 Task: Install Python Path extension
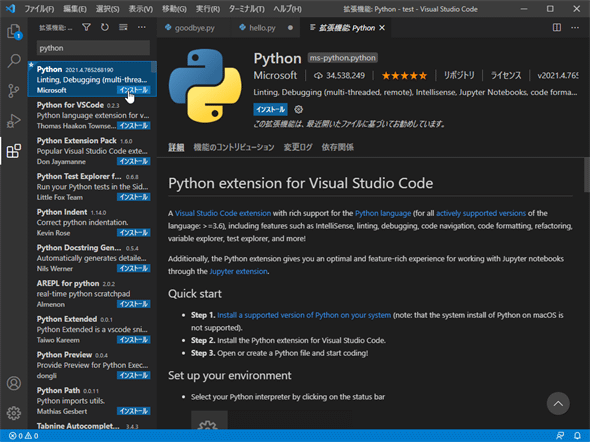pyautogui.click(x=134, y=411)
